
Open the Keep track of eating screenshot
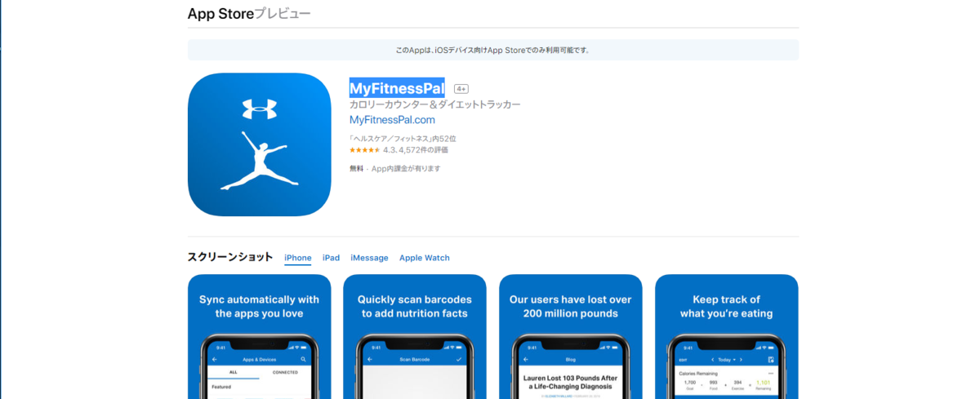[726, 336]
